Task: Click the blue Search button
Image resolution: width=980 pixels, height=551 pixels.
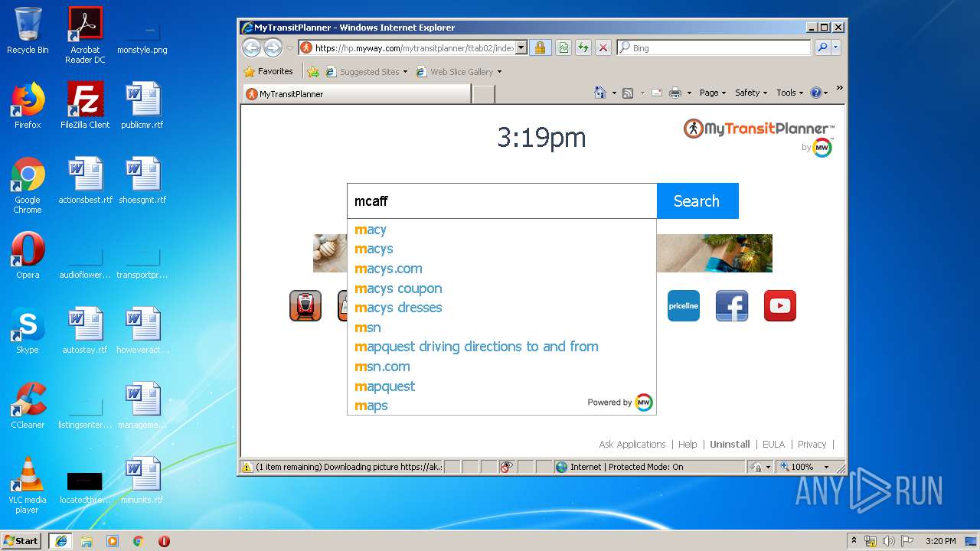Action: pos(697,201)
